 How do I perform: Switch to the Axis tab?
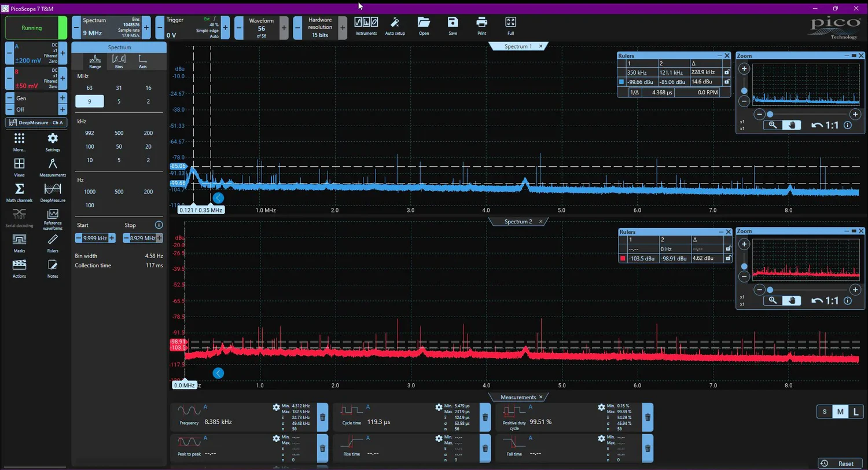coord(142,60)
